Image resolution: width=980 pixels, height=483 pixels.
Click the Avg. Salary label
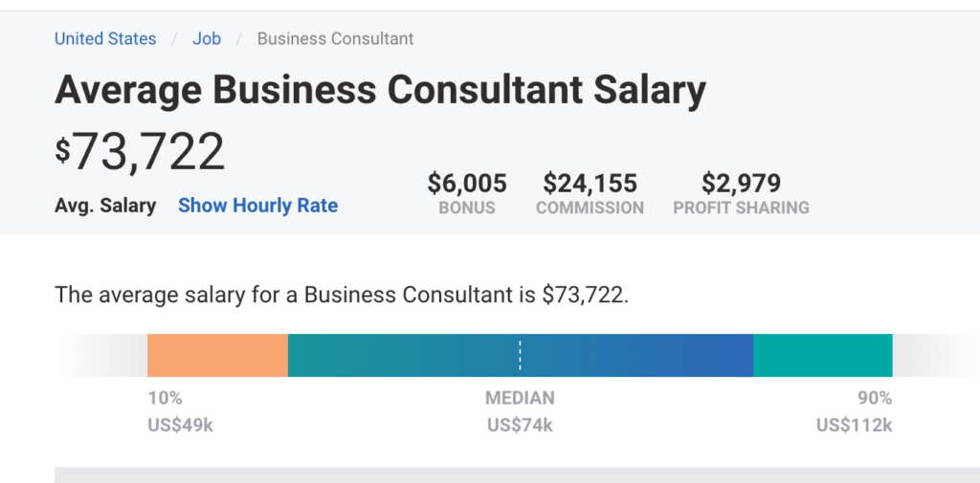[x=105, y=206]
